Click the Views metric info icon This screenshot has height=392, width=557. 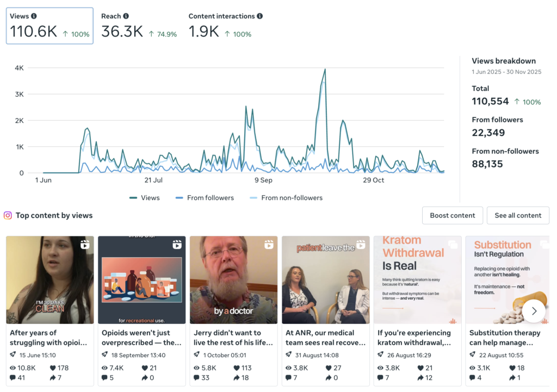(35, 16)
